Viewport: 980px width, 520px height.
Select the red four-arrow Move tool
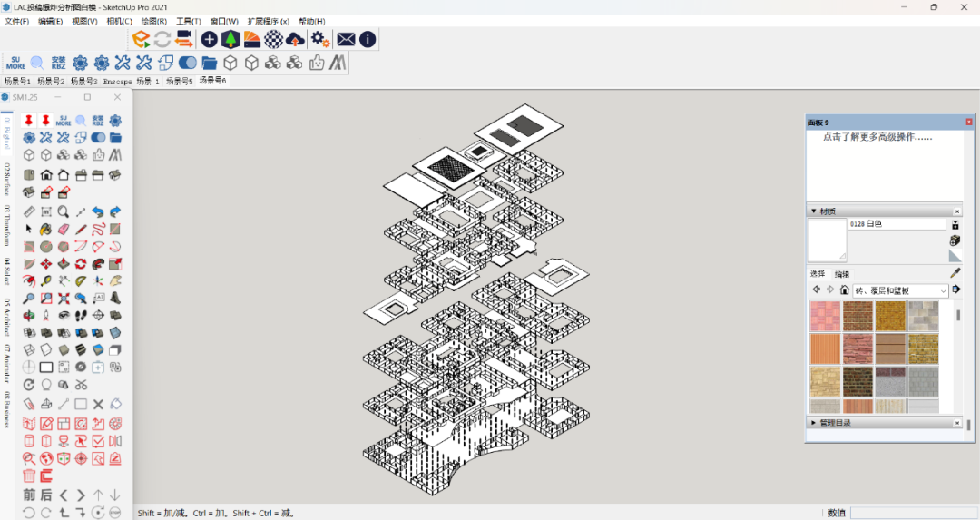[45, 264]
